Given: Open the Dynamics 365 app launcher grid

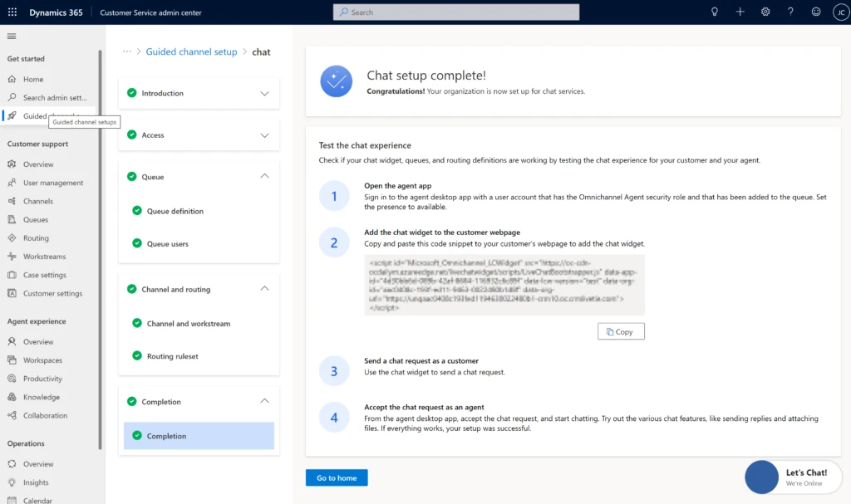Looking at the screenshot, I should coord(12,12).
